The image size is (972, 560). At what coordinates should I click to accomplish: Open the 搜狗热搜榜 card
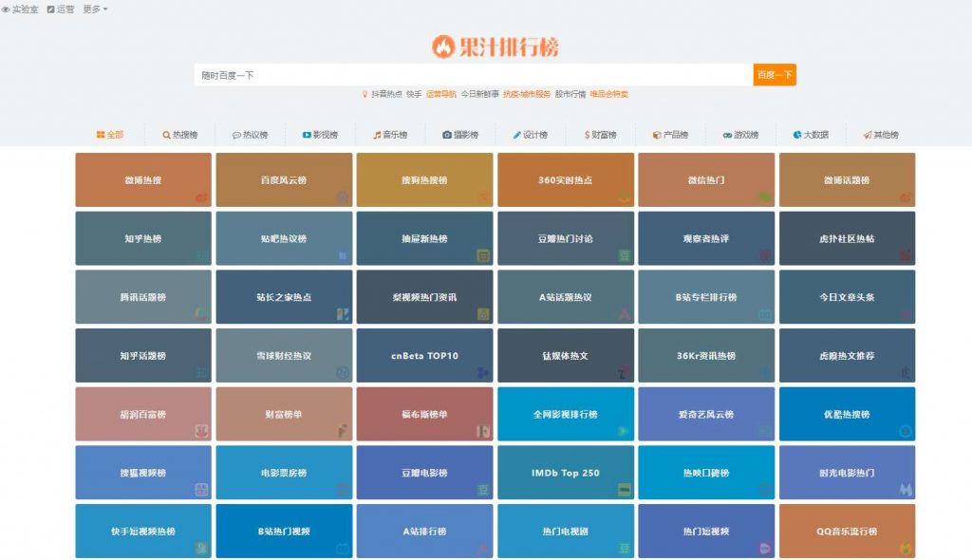click(x=424, y=179)
